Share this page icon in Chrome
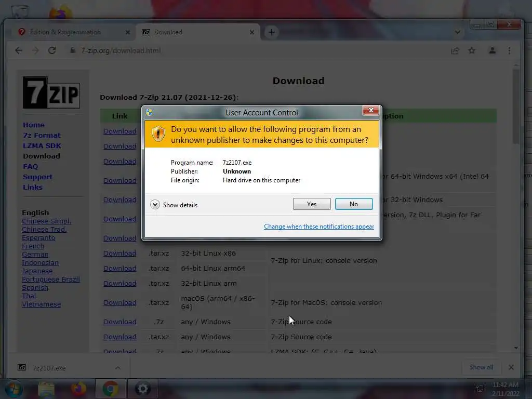Screen dimensions: 532x399 pos(455,50)
